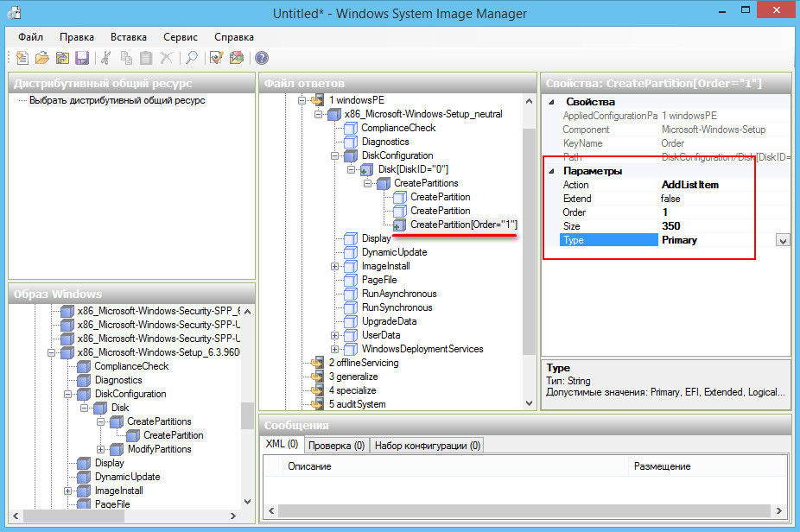
Task: Validate the answer file via checkmark icon
Action: click(216, 58)
